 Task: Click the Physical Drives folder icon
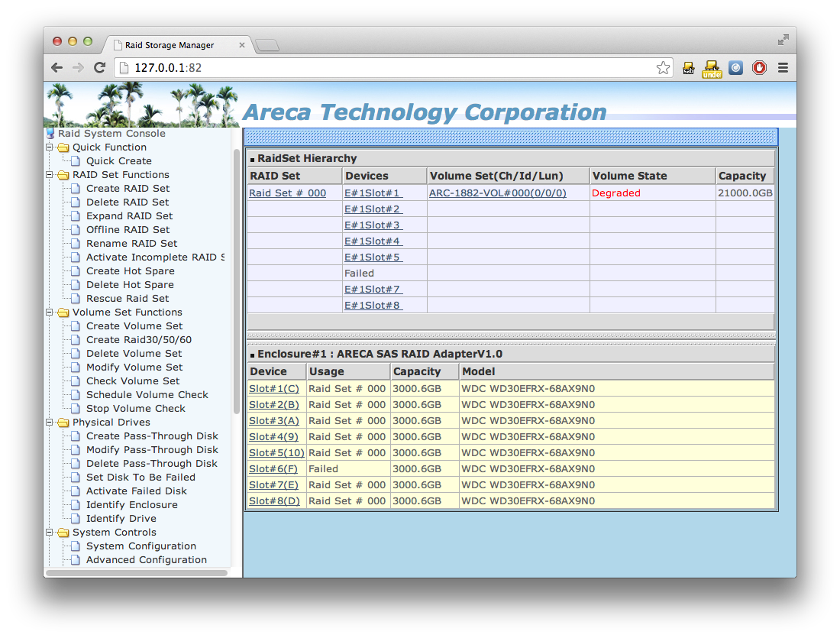[x=63, y=423]
